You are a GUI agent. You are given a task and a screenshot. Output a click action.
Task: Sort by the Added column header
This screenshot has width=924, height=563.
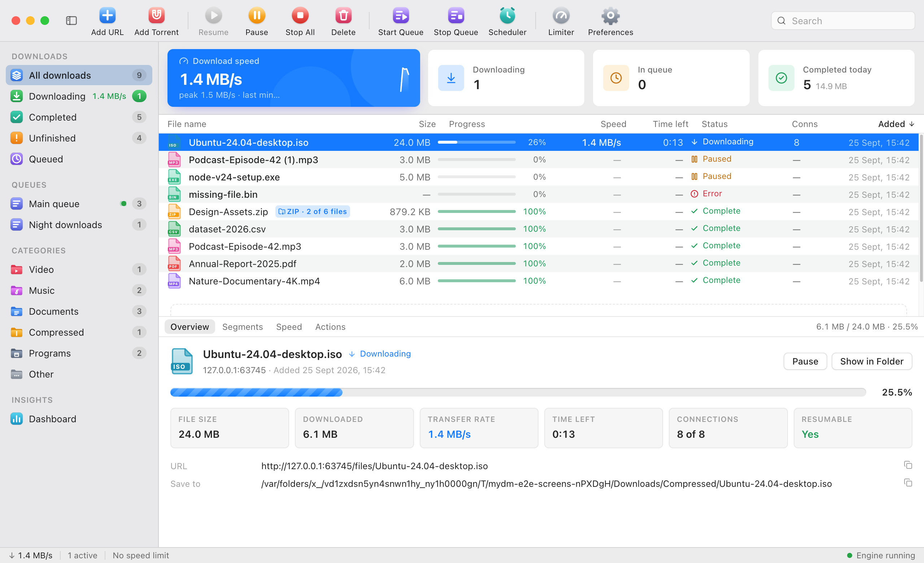pyautogui.click(x=896, y=124)
